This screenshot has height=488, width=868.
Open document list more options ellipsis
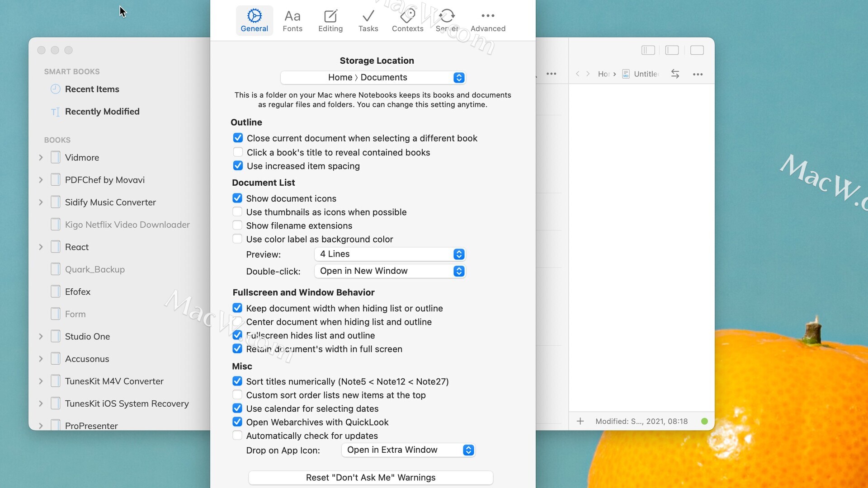pos(551,74)
